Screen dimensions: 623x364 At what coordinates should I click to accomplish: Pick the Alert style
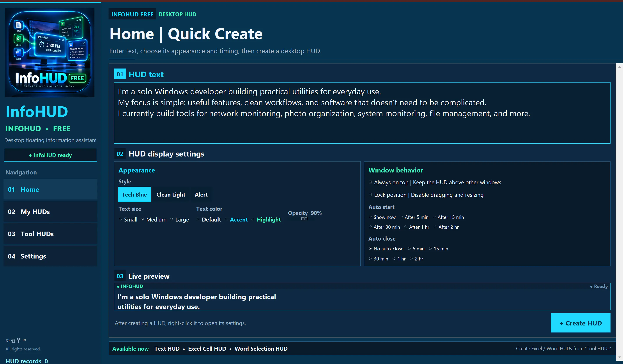tap(201, 195)
